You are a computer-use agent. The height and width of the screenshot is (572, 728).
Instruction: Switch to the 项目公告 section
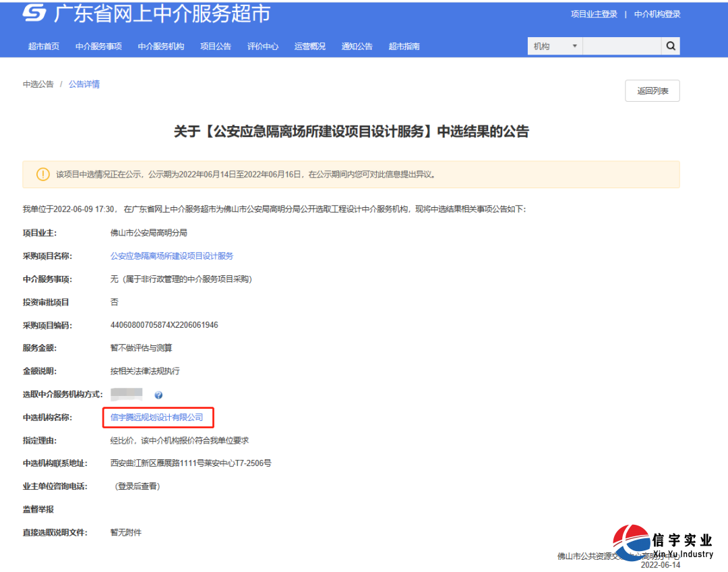click(216, 46)
